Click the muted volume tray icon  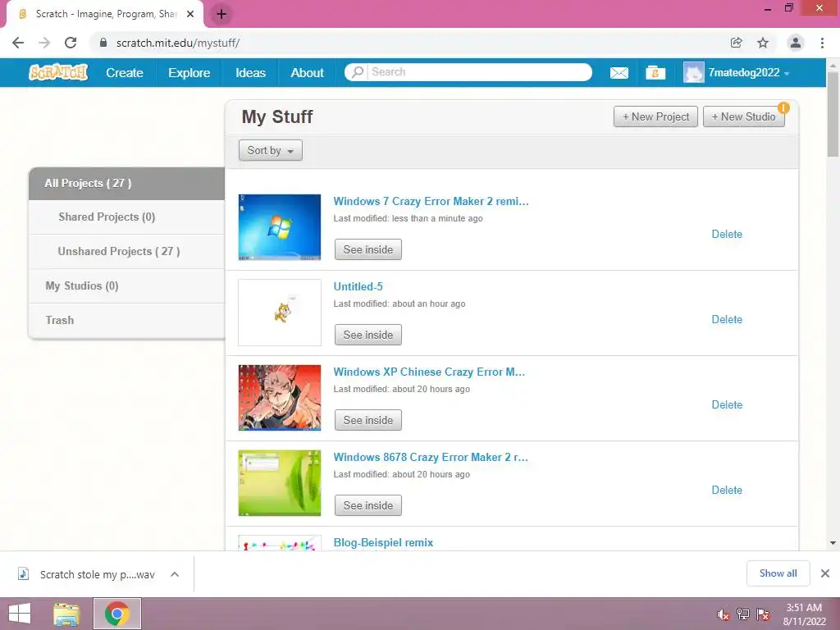724,614
